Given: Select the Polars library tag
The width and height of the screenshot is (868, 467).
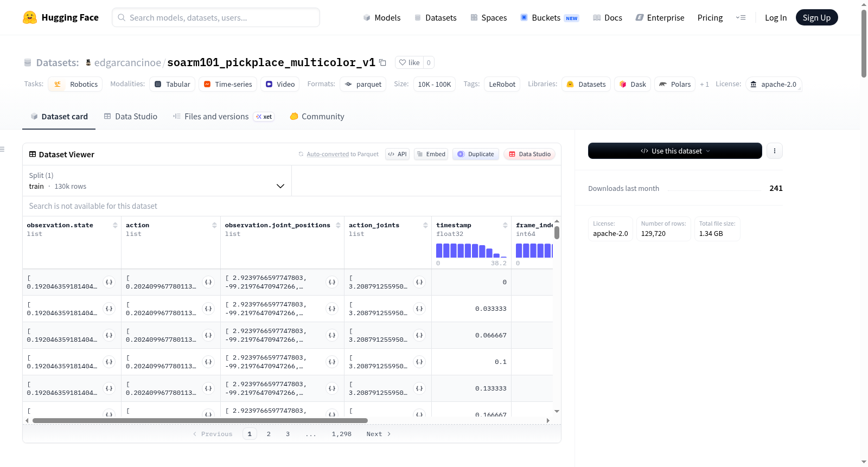Looking at the screenshot, I should point(675,84).
